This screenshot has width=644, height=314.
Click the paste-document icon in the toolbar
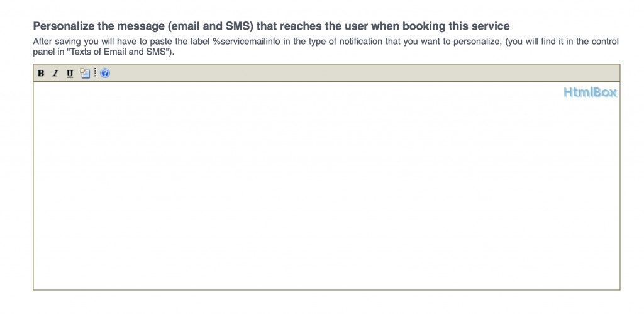85,73
